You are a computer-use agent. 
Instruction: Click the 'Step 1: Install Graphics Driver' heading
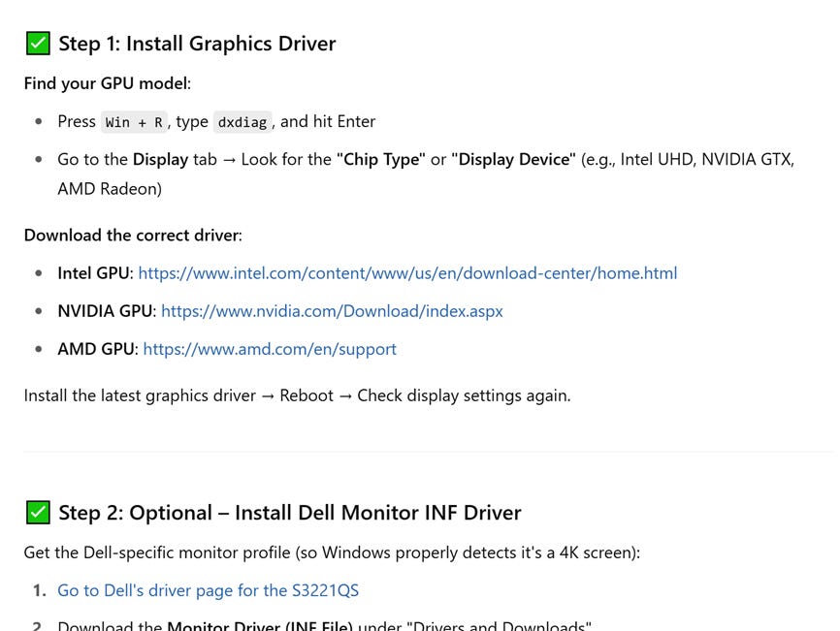click(197, 44)
